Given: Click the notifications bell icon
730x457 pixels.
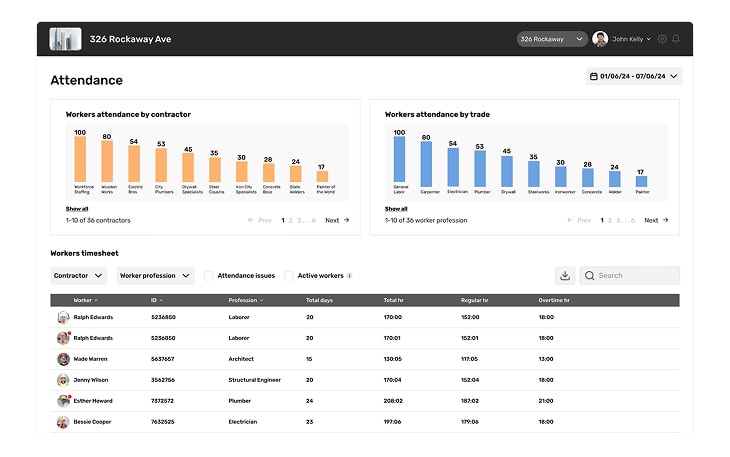Looking at the screenshot, I should point(676,39).
